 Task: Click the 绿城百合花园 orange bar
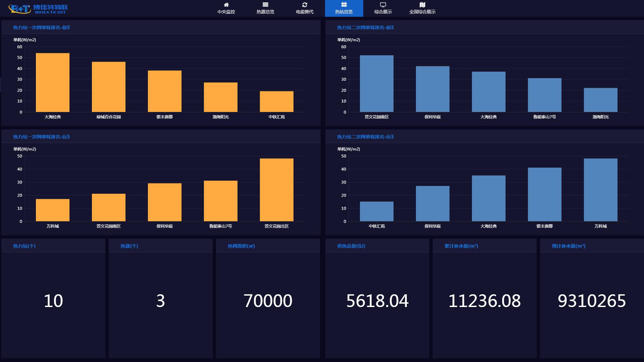coord(109,87)
